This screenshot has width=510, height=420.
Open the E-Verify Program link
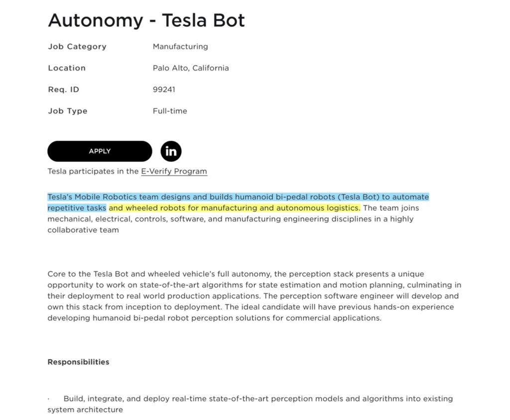174,171
